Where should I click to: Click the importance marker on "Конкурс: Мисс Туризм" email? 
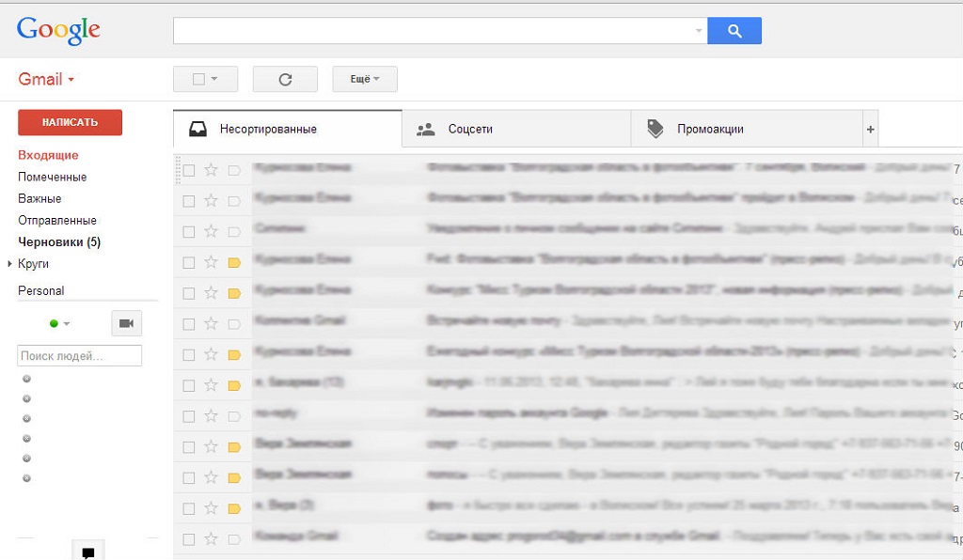point(234,293)
